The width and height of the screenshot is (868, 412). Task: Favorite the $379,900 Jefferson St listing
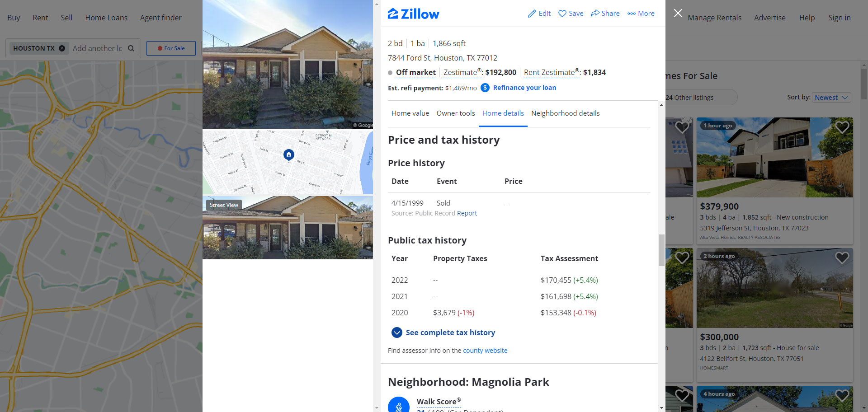[x=842, y=127]
